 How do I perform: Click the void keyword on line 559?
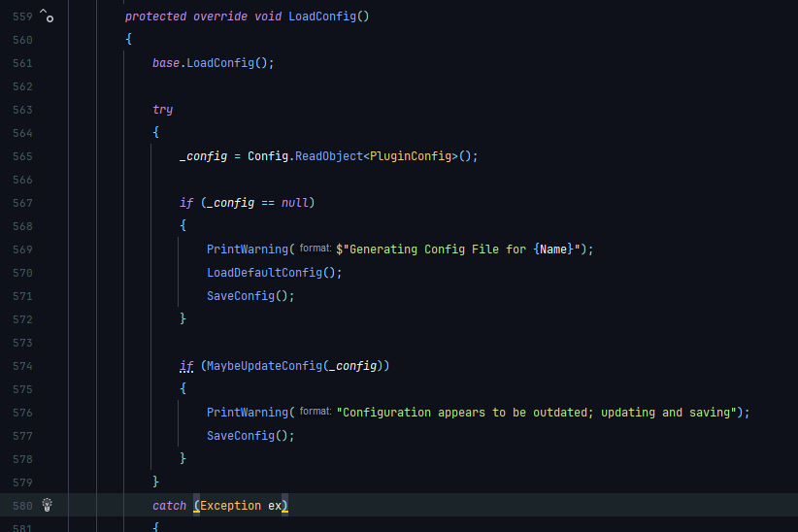click(268, 17)
